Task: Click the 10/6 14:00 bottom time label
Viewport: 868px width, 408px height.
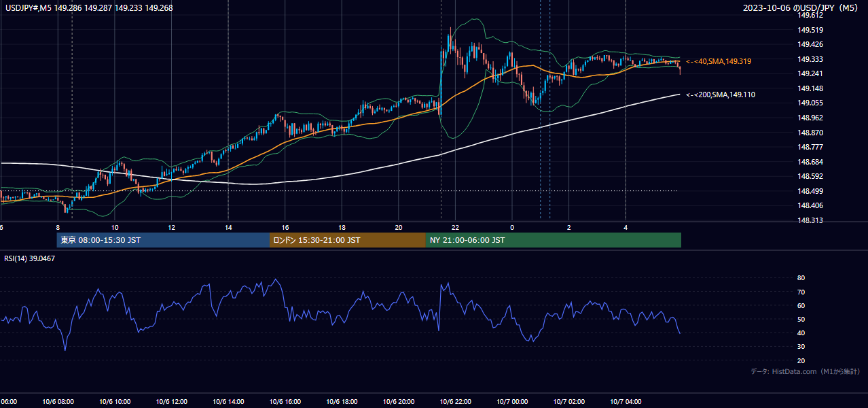Action: pos(228,402)
